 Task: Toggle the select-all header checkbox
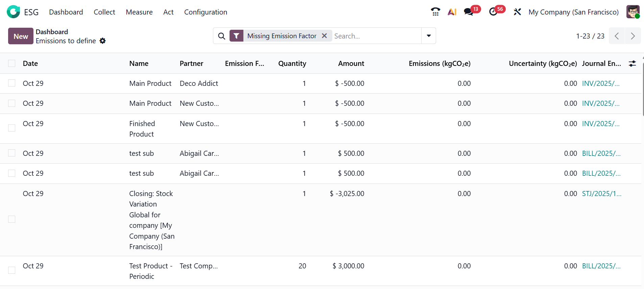12,64
